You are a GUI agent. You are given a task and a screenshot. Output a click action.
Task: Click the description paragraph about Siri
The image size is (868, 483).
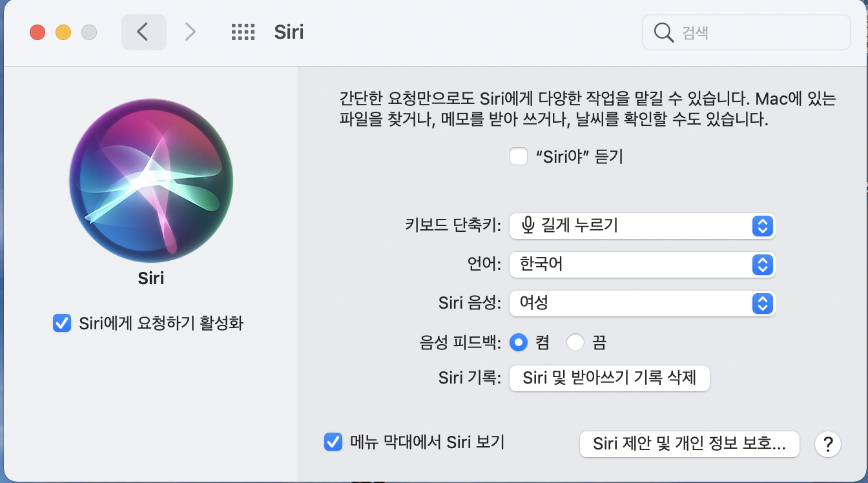[588, 109]
